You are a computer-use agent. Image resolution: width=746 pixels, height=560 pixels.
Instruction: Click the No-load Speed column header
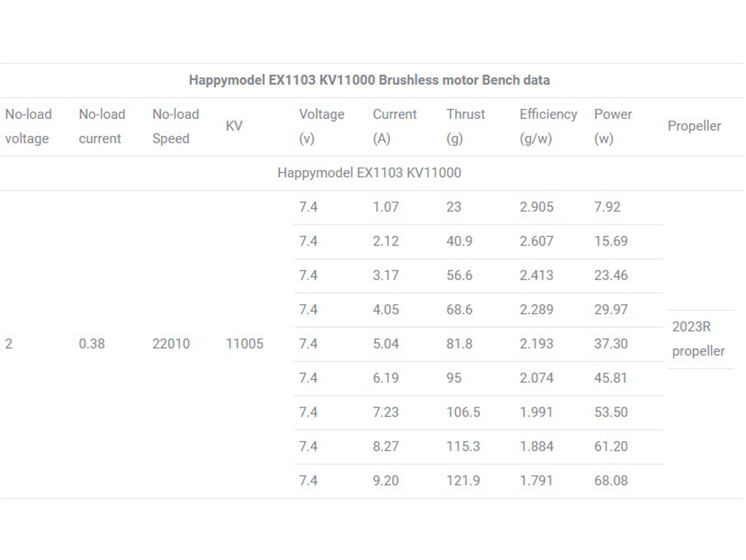(x=175, y=126)
